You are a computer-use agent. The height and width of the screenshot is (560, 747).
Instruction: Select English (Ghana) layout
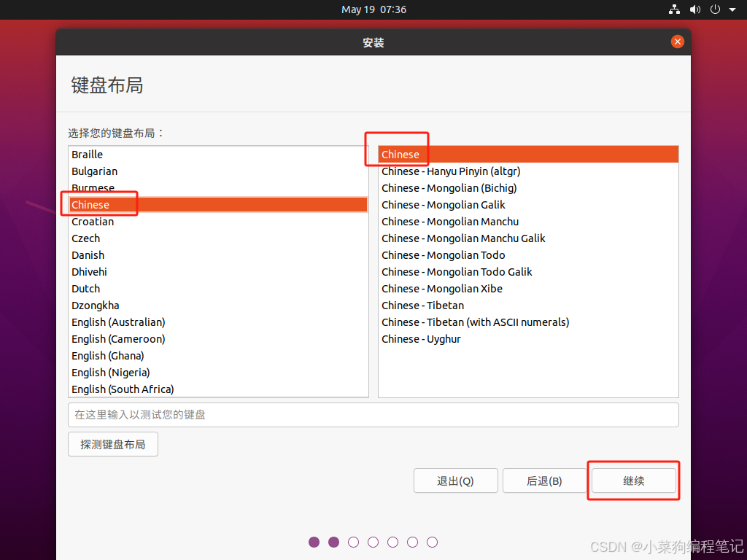218,356
